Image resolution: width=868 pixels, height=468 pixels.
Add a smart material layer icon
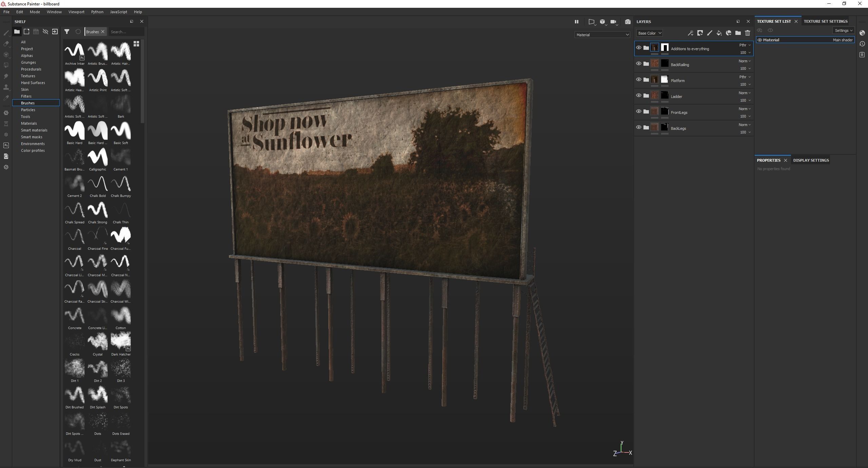(728, 33)
